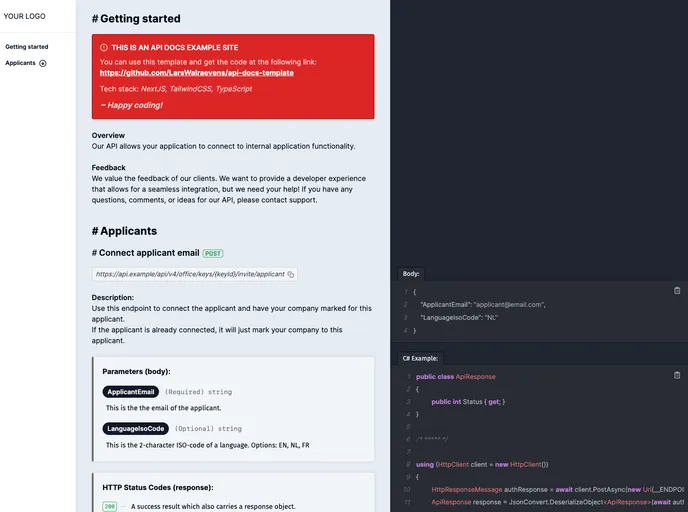Select the C# Example code tab
Screen dimensions: 688x512
pyautogui.click(x=421, y=357)
